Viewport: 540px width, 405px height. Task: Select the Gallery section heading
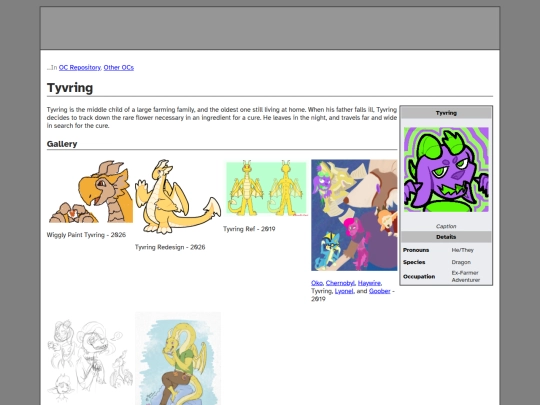pos(62,144)
